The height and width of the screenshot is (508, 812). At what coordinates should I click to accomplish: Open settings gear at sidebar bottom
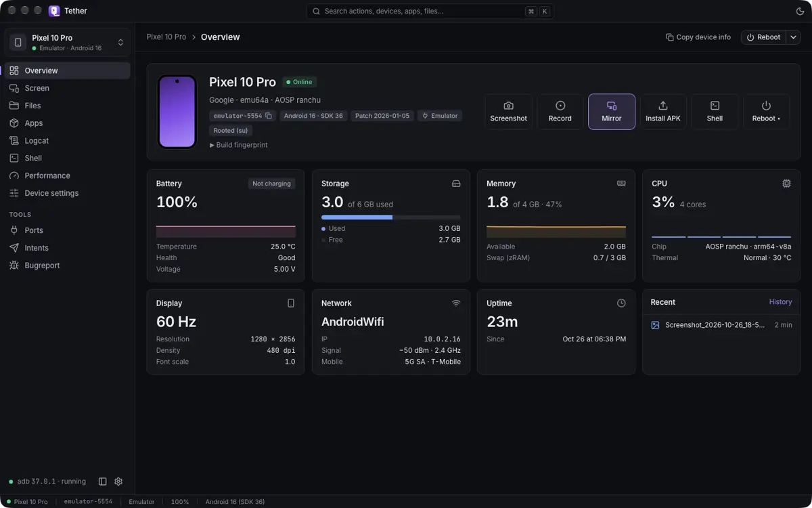point(118,482)
